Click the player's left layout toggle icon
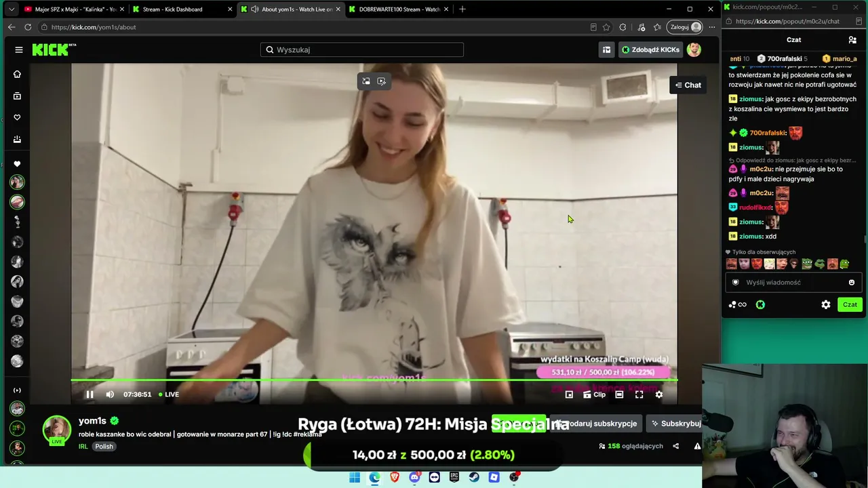The image size is (868, 488). [x=366, y=81]
